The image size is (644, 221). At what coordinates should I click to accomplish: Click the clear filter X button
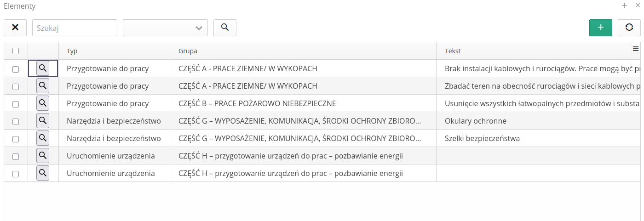click(15, 28)
